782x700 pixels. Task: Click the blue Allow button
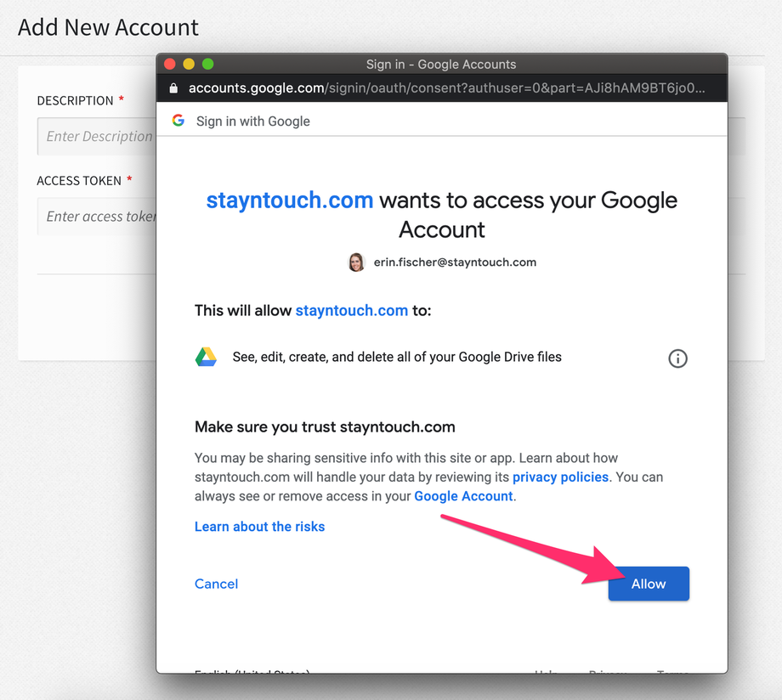pos(649,584)
